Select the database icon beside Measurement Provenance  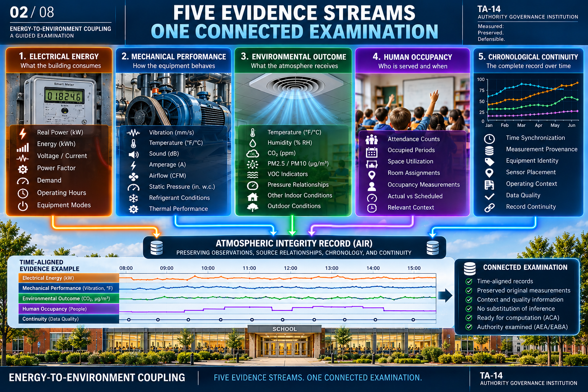click(489, 150)
